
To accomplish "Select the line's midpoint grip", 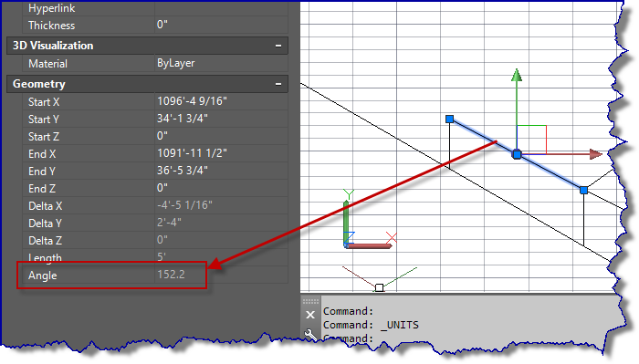I will [x=517, y=154].
